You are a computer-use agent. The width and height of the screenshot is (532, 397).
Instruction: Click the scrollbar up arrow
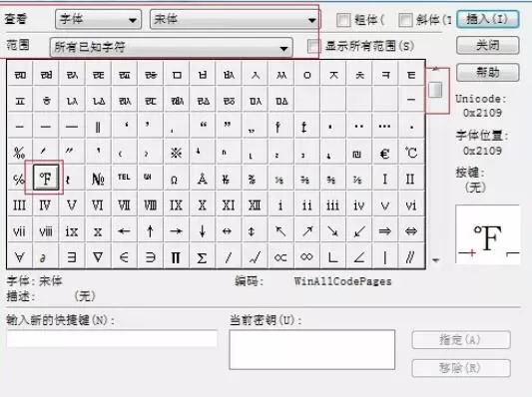pos(435,69)
